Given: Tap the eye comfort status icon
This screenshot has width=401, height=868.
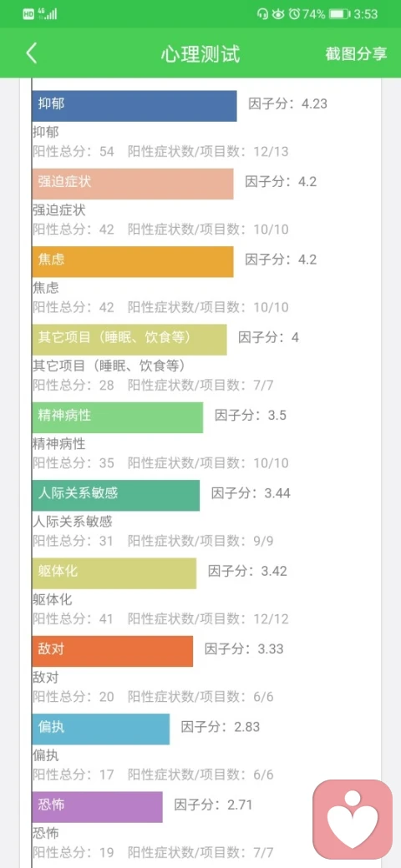Looking at the screenshot, I should pyautogui.click(x=278, y=14).
